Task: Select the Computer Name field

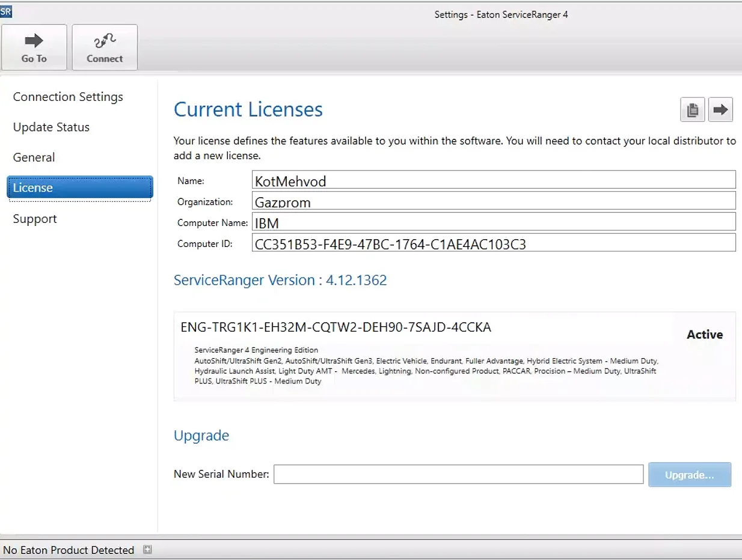Action: (493, 222)
